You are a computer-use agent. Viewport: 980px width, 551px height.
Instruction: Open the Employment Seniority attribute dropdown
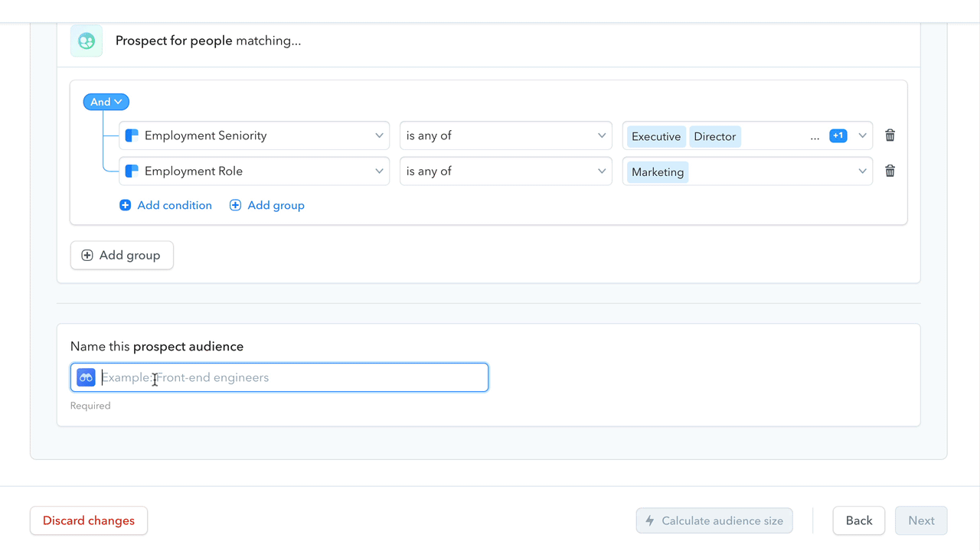pyautogui.click(x=253, y=135)
